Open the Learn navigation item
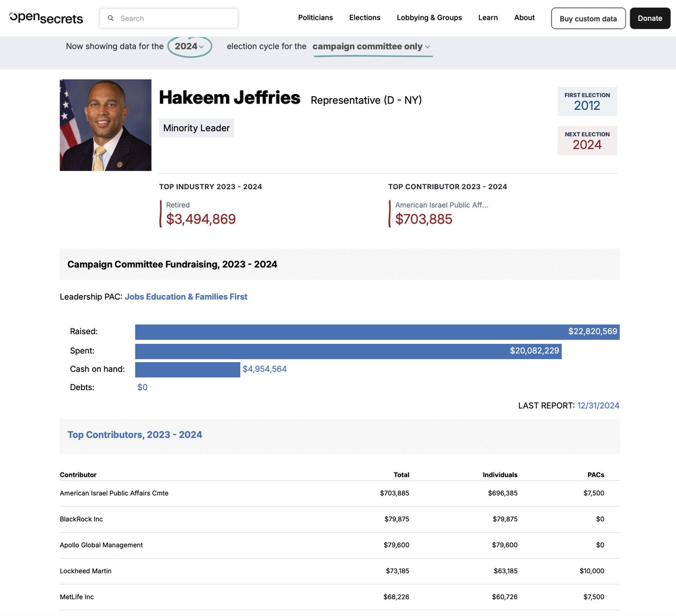Image resolution: width=676 pixels, height=616 pixels. 488,17
